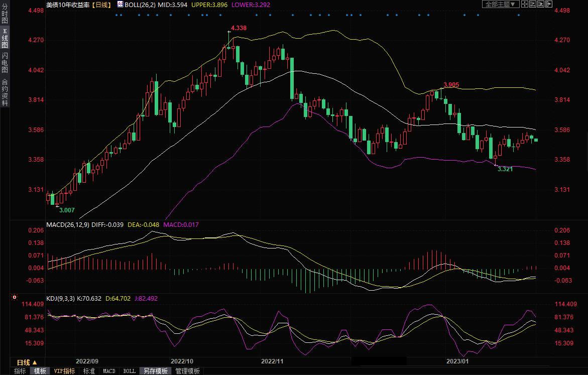Click the chart playback icon in top toolbar
The width and height of the screenshot is (588, 375).
click(x=541, y=4)
